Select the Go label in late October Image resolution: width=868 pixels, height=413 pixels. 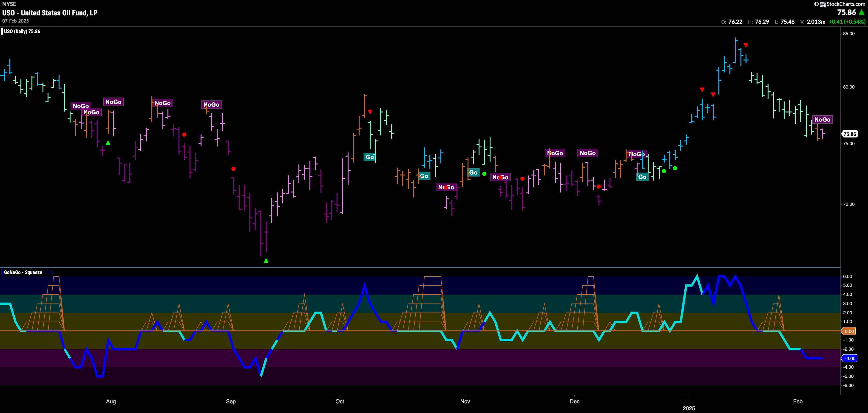[x=424, y=176]
